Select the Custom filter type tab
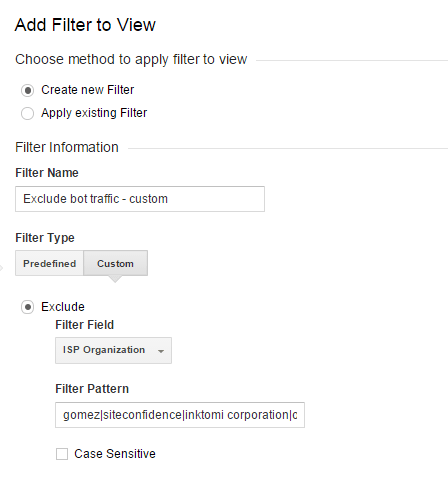Image resolution: width=448 pixels, height=478 pixels. [x=115, y=263]
